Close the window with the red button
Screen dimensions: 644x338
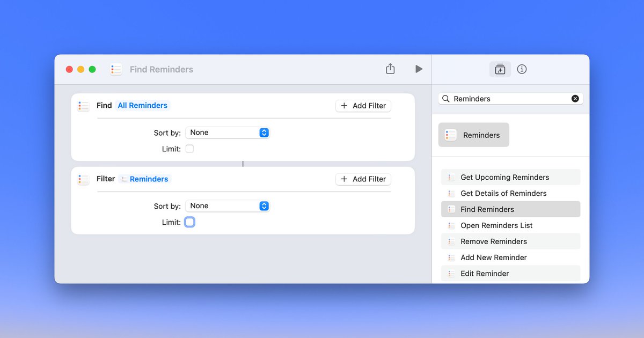69,69
